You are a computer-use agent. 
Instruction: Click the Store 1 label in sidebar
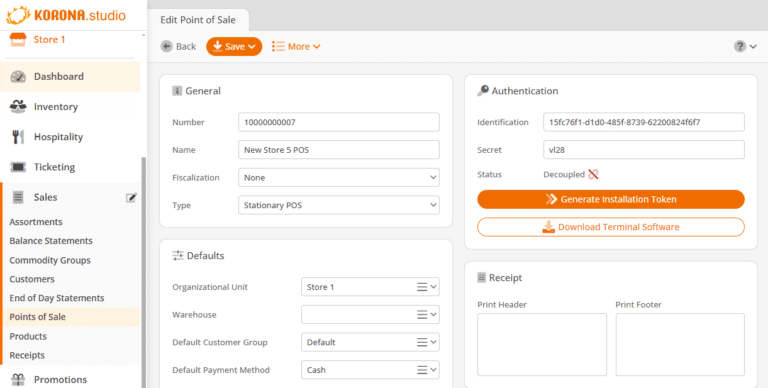coord(49,40)
